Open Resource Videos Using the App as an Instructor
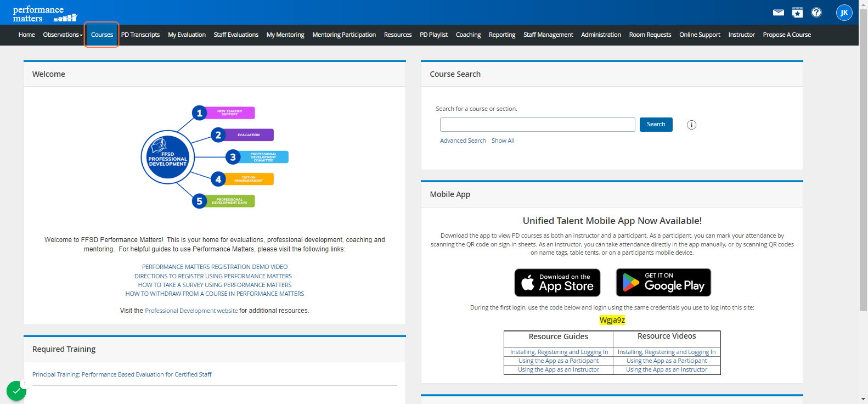The width and height of the screenshot is (868, 404). (667, 369)
